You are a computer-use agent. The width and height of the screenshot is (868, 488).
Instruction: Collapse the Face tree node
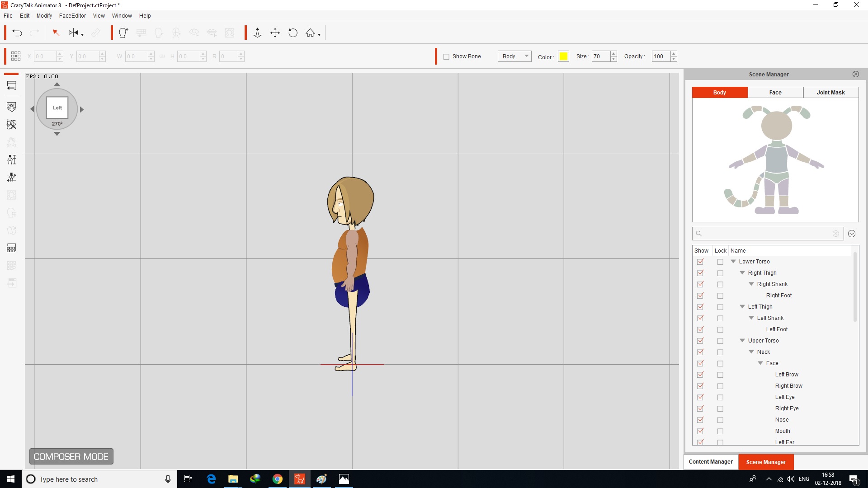(760, 363)
